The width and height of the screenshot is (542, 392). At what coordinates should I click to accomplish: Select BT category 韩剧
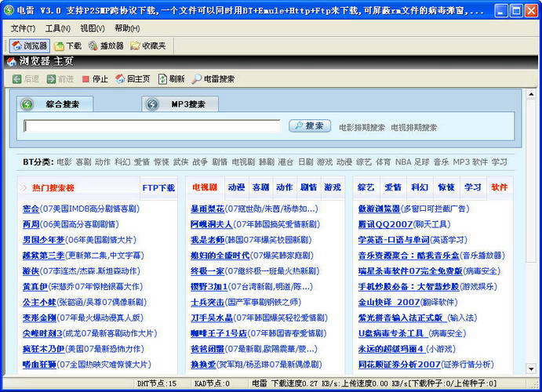point(267,162)
